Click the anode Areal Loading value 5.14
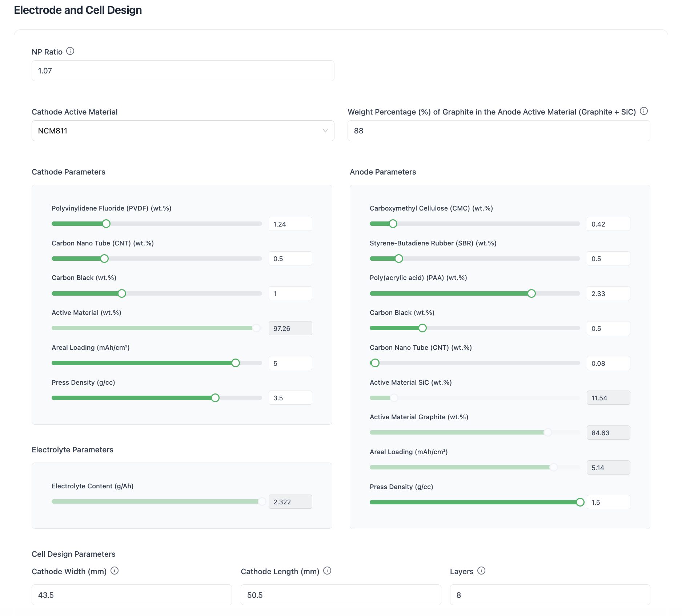Viewport: 682px width, 616px height. point(609,468)
